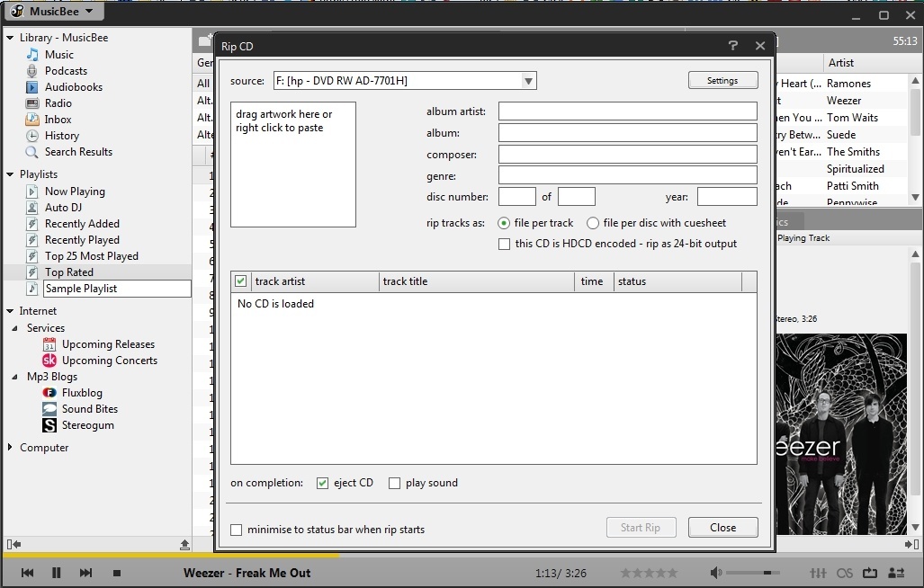Image resolution: width=924 pixels, height=588 pixels.
Task: Open the Podcasts microphone icon
Action: [x=32, y=71]
